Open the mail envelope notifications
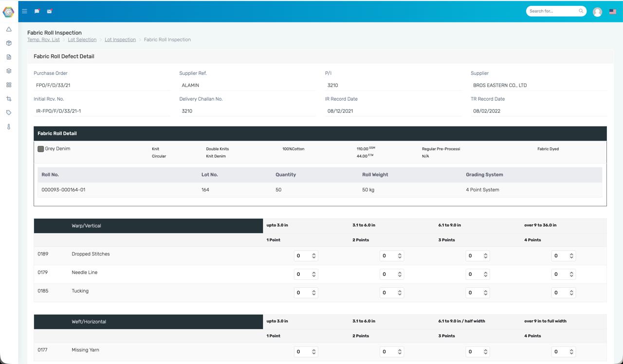The width and height of the screenshot is (623, 364). tap(49, 11)
